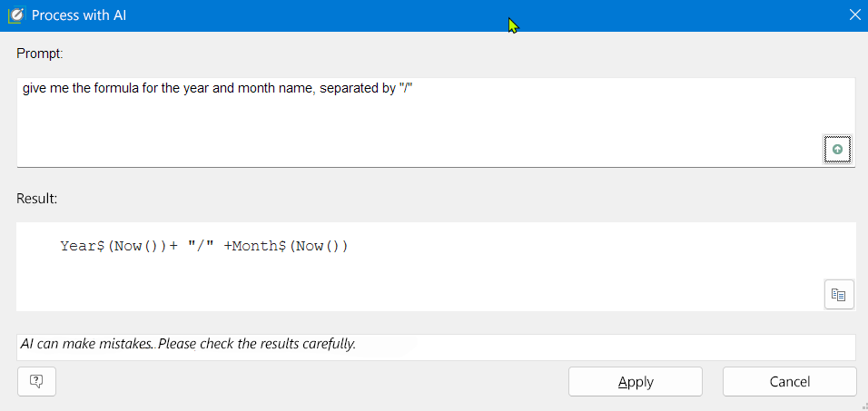Copy the result to the clipboard
Viewport: 868px width, 411px height.
(839, 294)
